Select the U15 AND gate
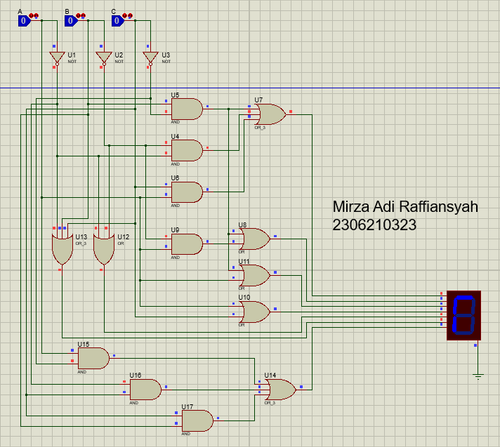500x447 pixels. click(x=93, y=358)
